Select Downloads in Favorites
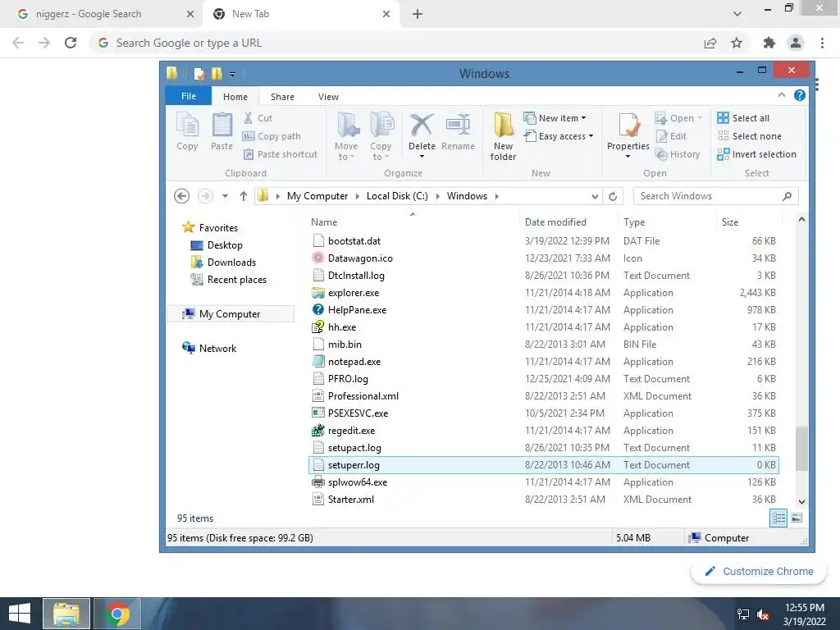The width and height of the screenshot is (840, 630). pyautogui.click(x=231, y=262)
